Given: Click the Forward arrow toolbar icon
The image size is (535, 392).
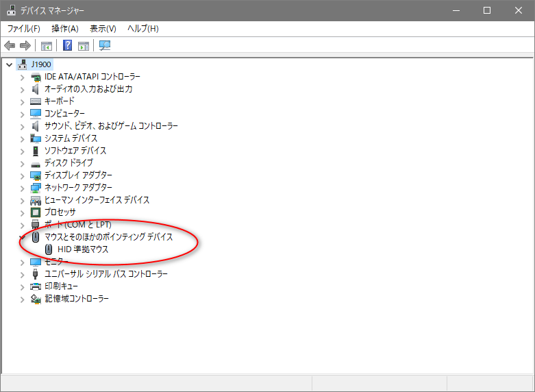Looking at the screenshot, I should click(25, 46).
